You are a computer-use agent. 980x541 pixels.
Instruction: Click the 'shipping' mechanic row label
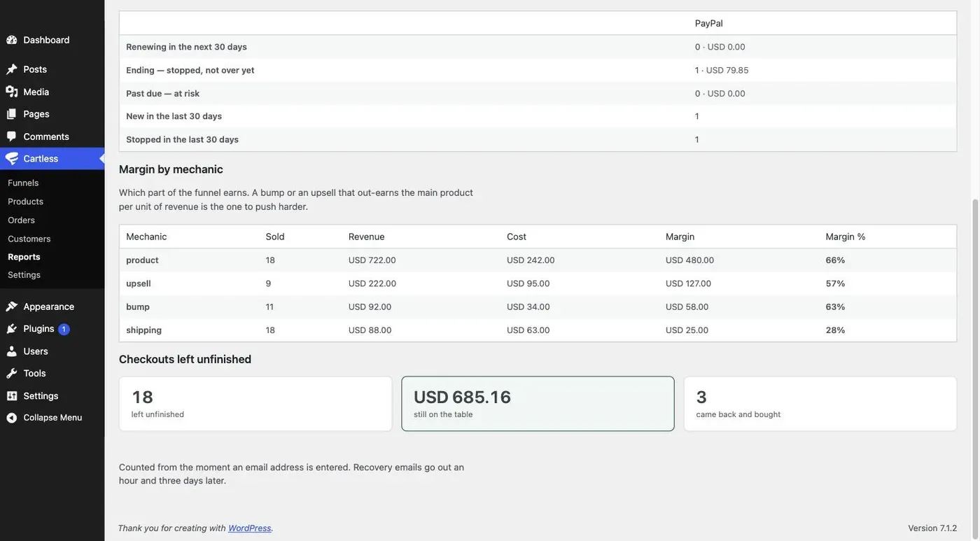pos(143,330)
